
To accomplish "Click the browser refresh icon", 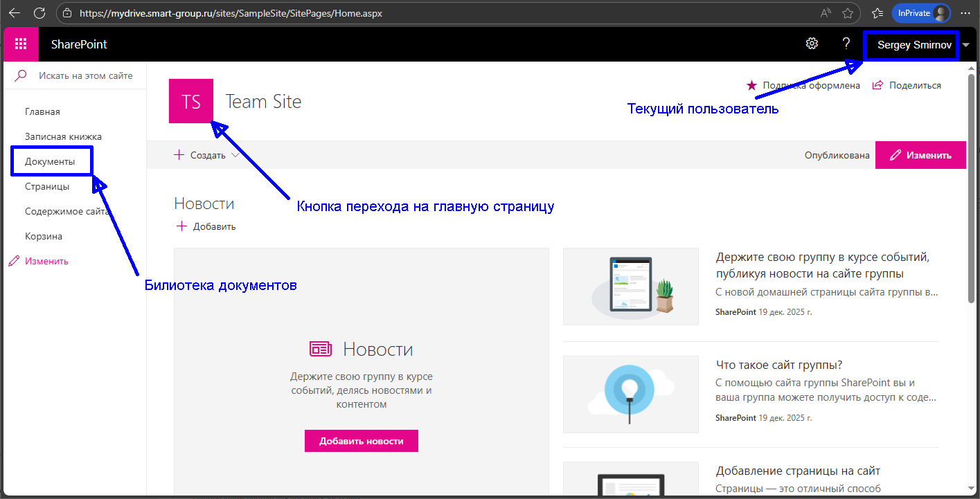I will (x=39, y=13).
